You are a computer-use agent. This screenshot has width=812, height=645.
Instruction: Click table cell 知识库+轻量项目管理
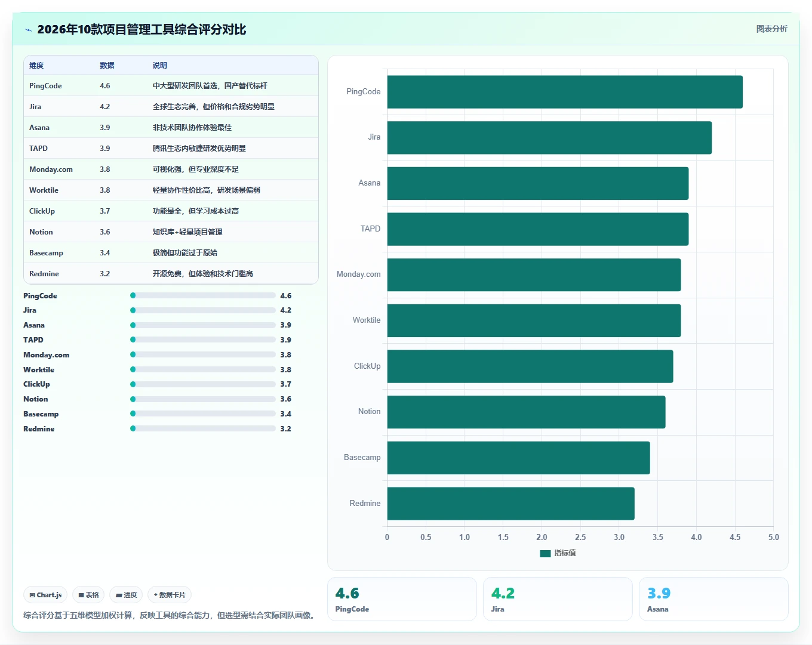187,232
